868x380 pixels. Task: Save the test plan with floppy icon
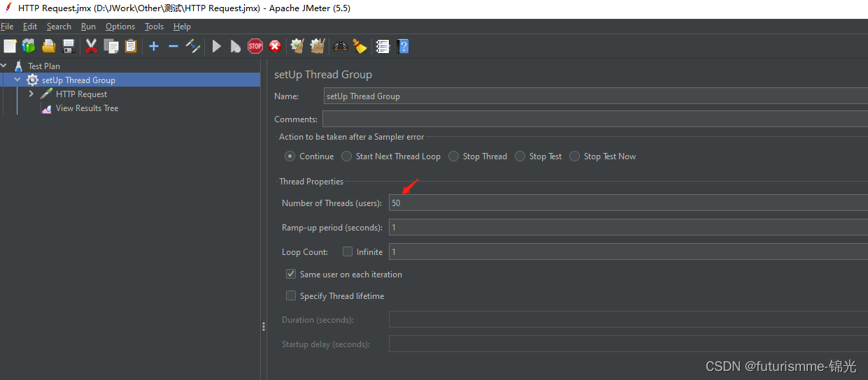(69, 46)
